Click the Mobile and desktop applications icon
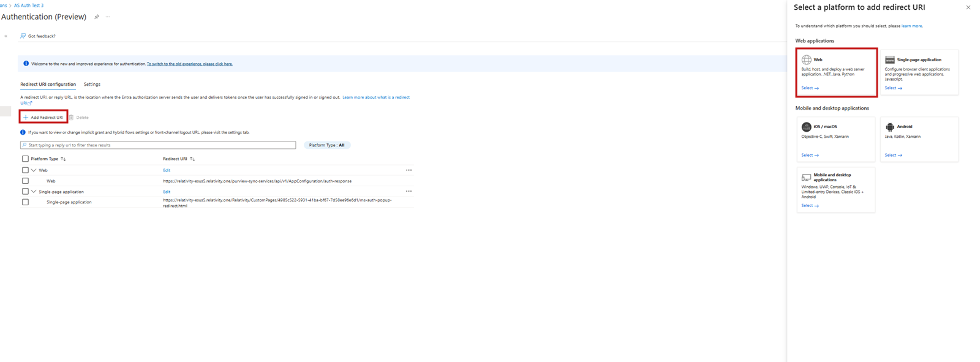Screen dimensions: 980x362 click(807, 178)
